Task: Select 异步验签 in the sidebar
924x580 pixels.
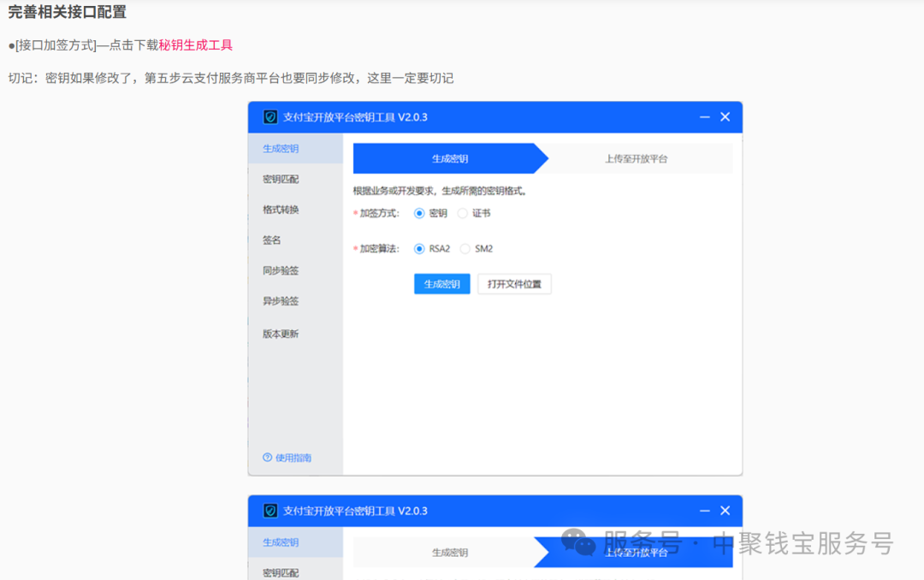Action: coord(281,300)
